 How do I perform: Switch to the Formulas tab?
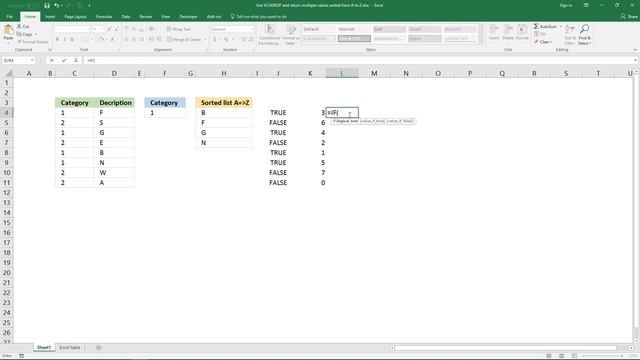pyautogui.click(x=104, y=17)
